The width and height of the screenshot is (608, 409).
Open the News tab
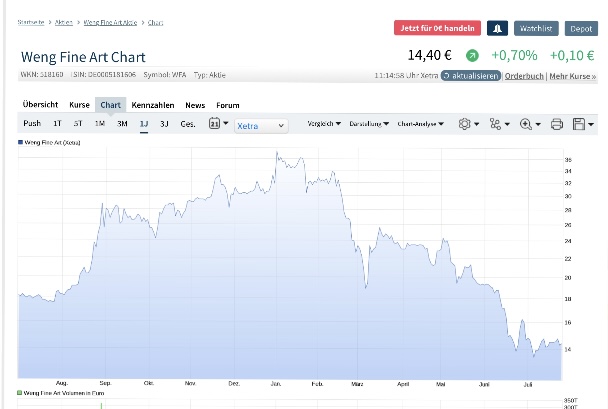click(195, 105)
